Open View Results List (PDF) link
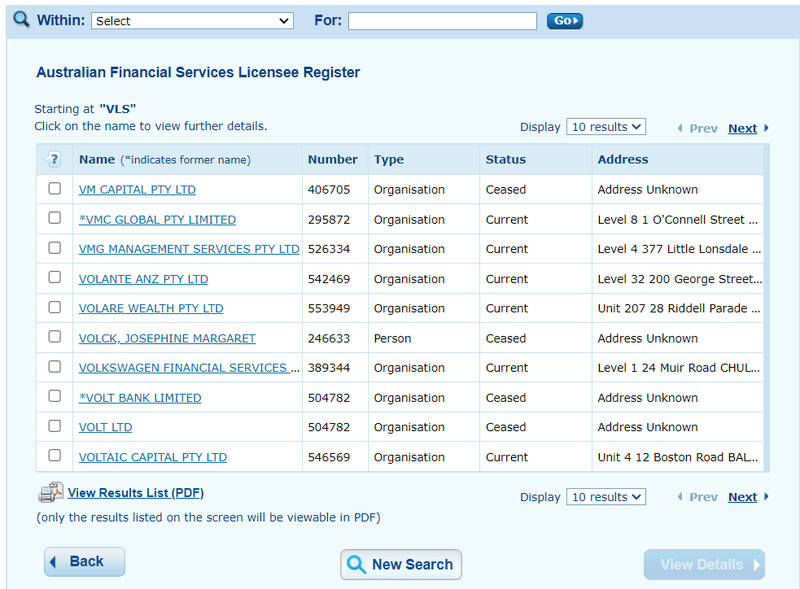The image size is (800, 589). [x=136, y=493]
